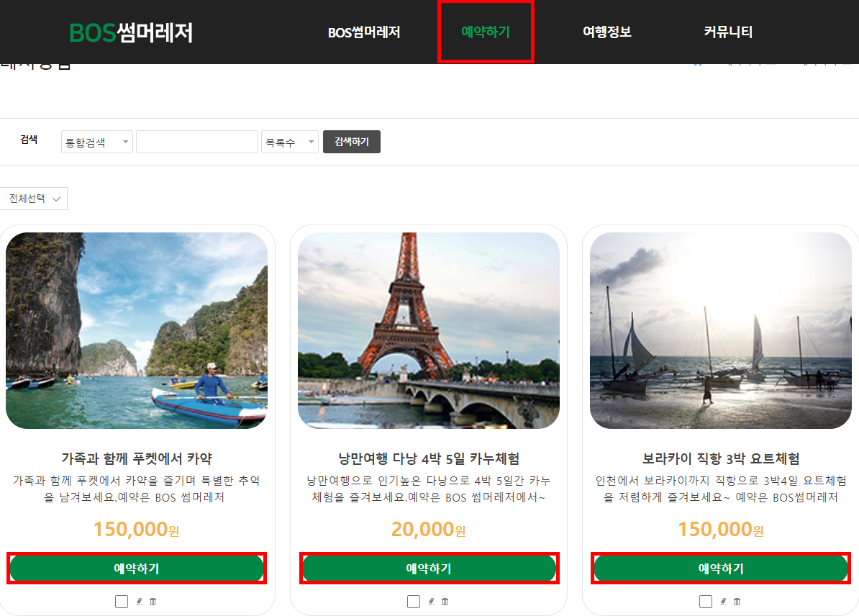The width and height of the screenshot is (859, 616).
Task: Click the search keyword text field
Action: (x=196, y=142)
